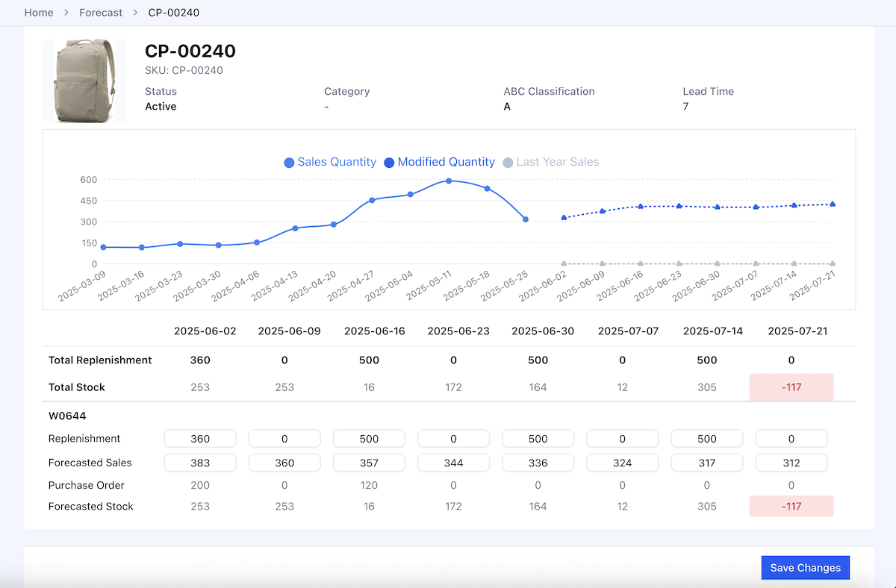Toggle the Sales Quantity legend series

[x=330, y=162]
